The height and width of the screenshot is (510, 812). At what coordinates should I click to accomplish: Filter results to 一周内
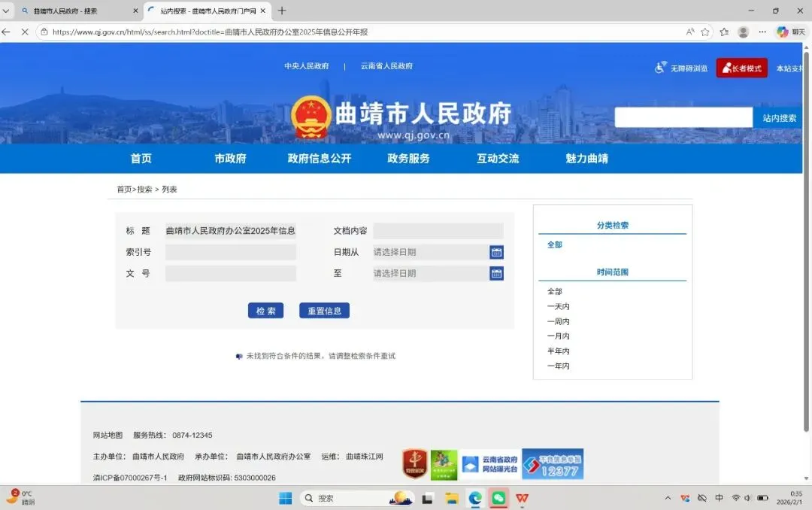pos(558,321)
